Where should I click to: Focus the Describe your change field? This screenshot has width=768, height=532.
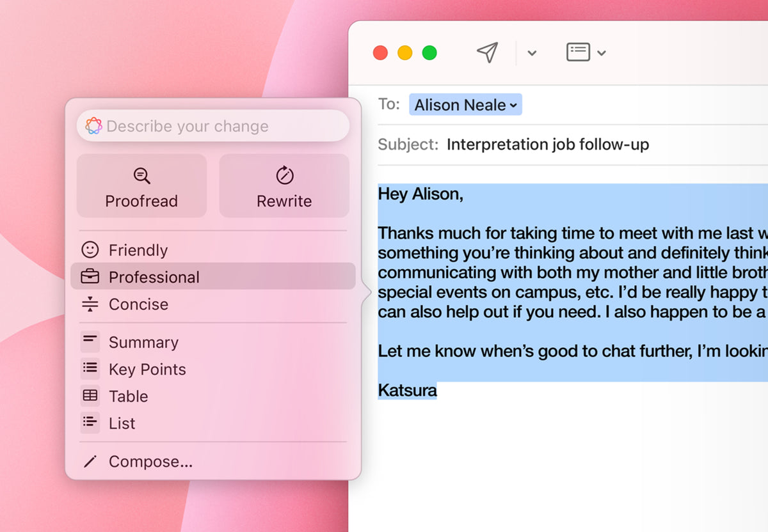tap(213, 126)
